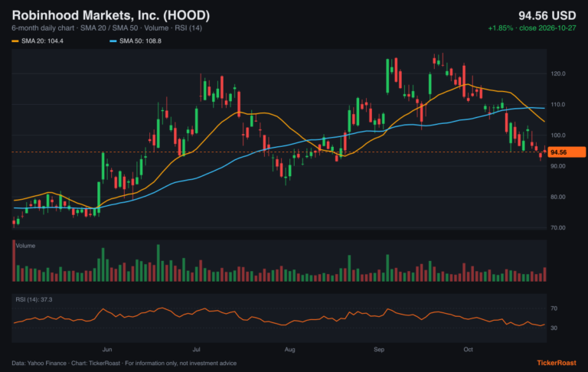
Task: Click the Jun date axis label
Action: pyautogui.click(x=107, y=349)
